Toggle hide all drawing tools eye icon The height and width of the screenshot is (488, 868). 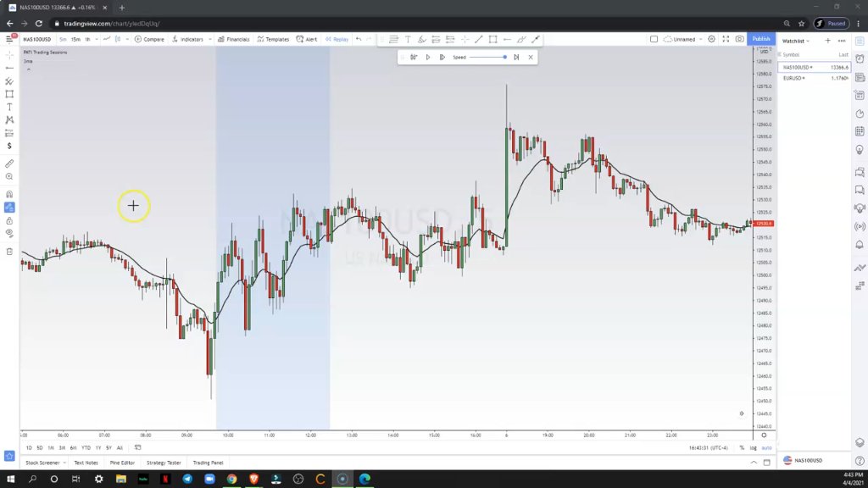tap(9, 234)
